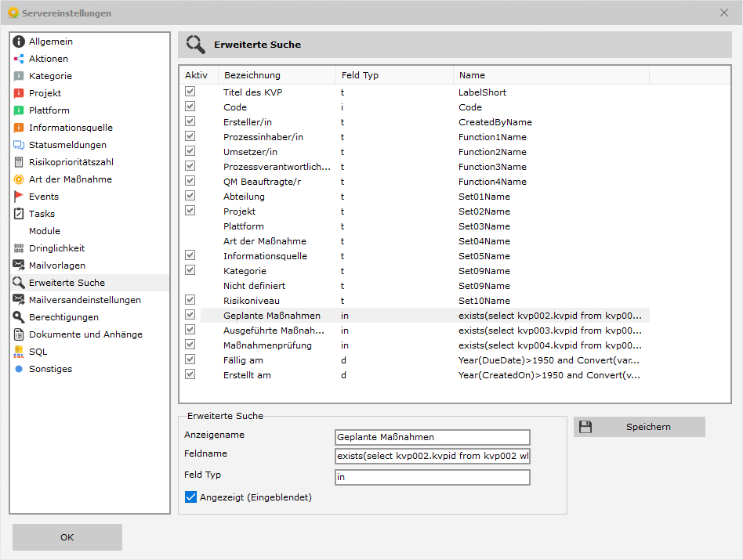Click the orange Informationsquelle icon
Image resolution: width=743 pixels, height=560 pixels.
coord(19,128)
